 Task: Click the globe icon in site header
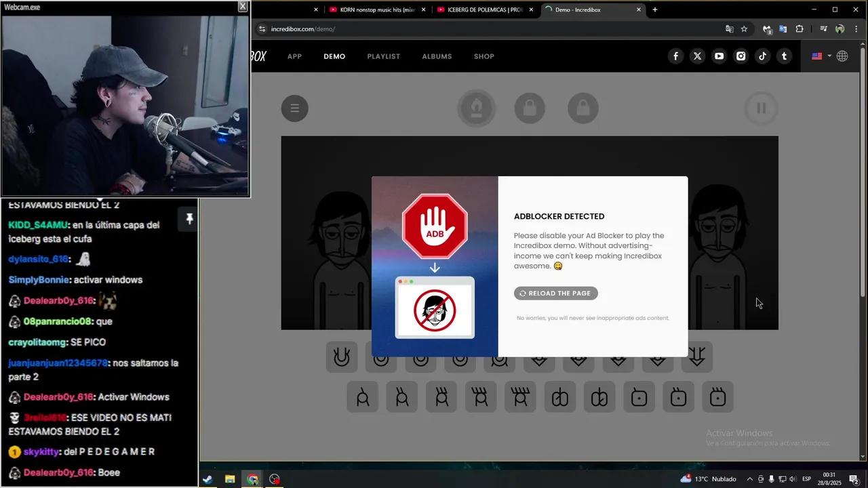(x=842, y=56)
